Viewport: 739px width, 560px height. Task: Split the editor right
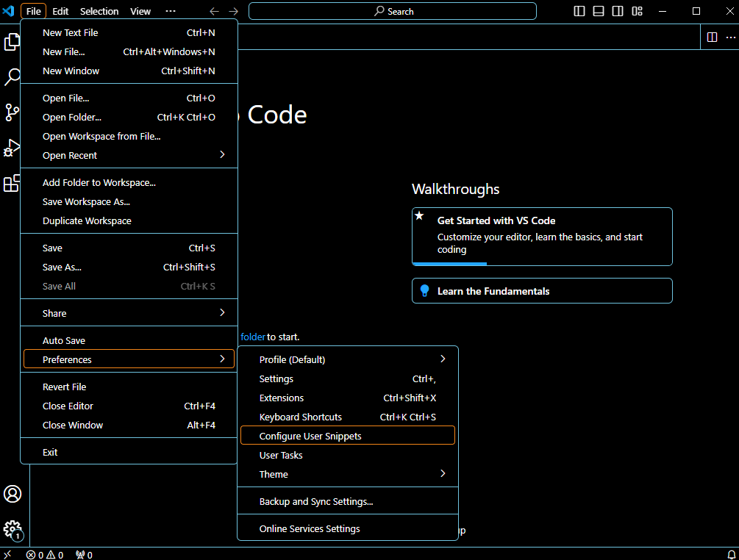(x=712, y=37)
